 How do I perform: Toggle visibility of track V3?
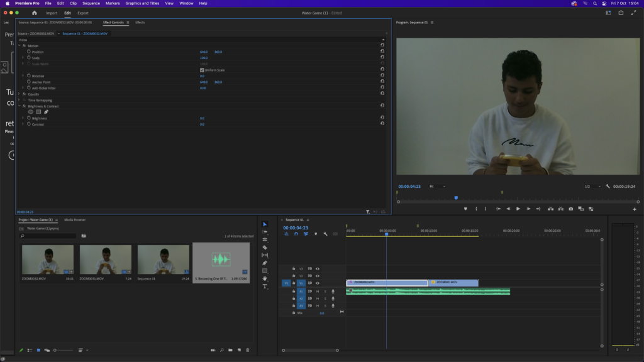(318, 269)
